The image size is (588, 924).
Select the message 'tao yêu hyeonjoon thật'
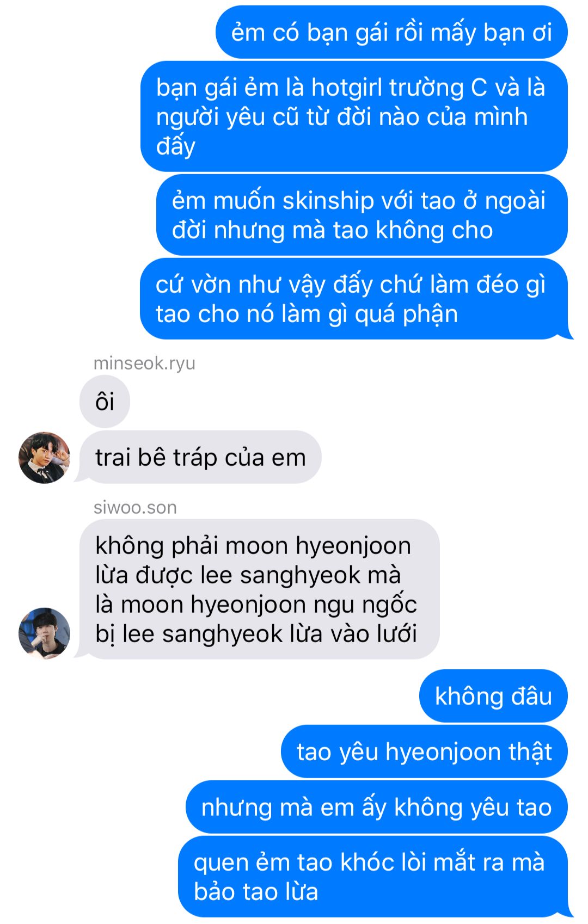424,751
